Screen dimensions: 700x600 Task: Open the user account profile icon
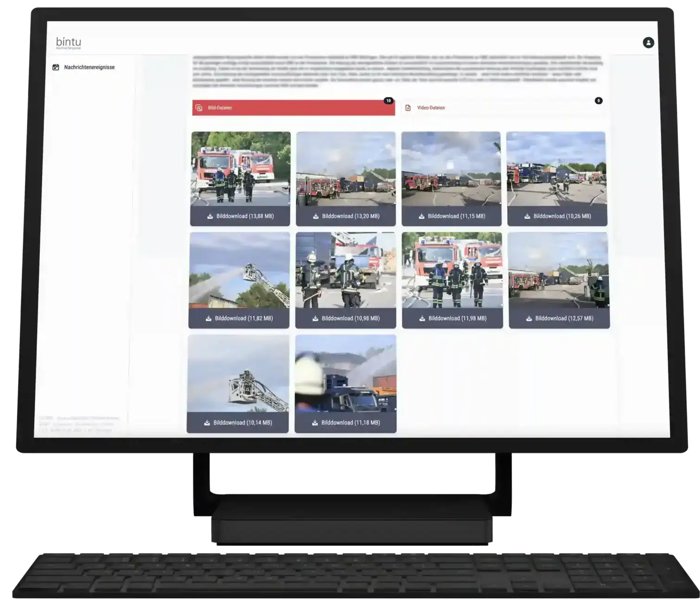(x=648, y=43)
